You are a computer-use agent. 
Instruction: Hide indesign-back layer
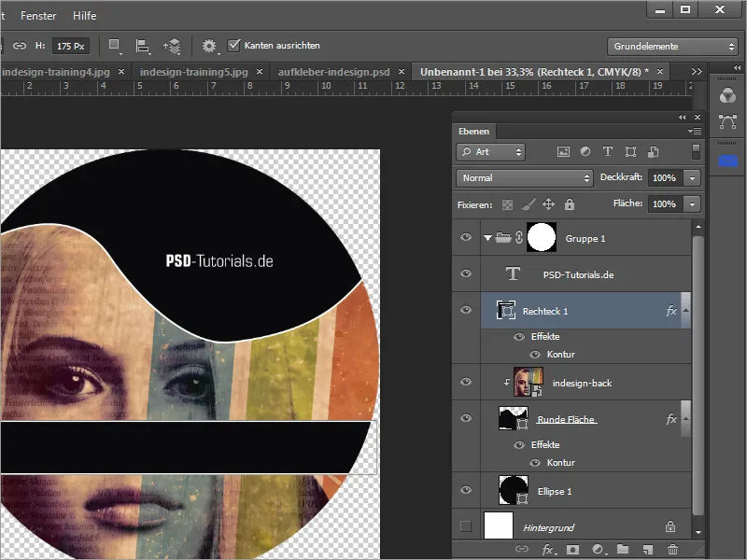(x=466, y=382)
